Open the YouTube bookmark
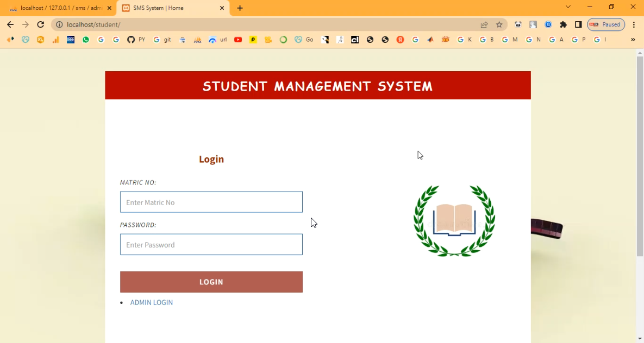This screenshot has height=343, width=644. tap(238, 40)
